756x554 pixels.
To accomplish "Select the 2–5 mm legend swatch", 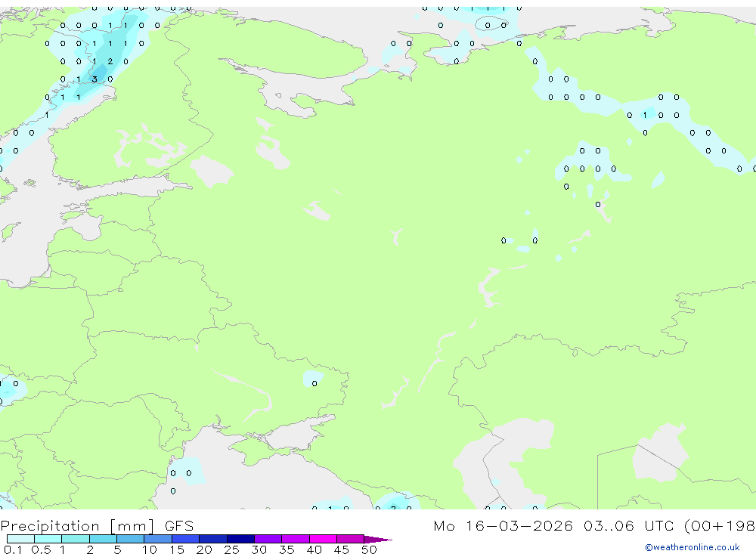I will (103, 539).
